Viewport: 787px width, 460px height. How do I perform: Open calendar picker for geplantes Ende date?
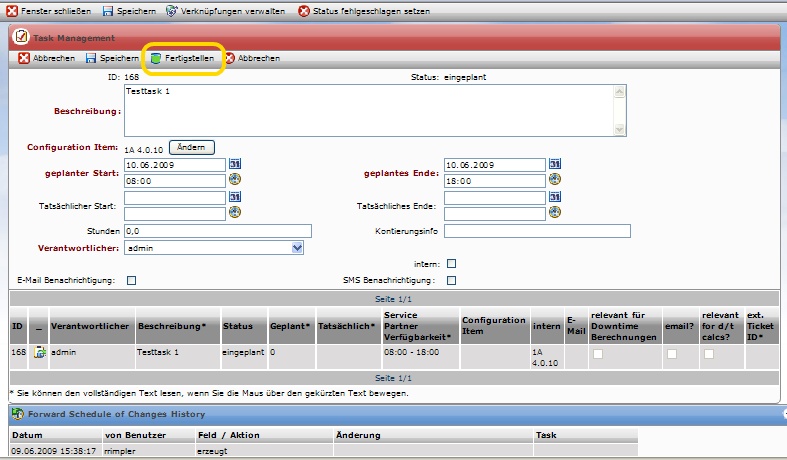(555, 164)
